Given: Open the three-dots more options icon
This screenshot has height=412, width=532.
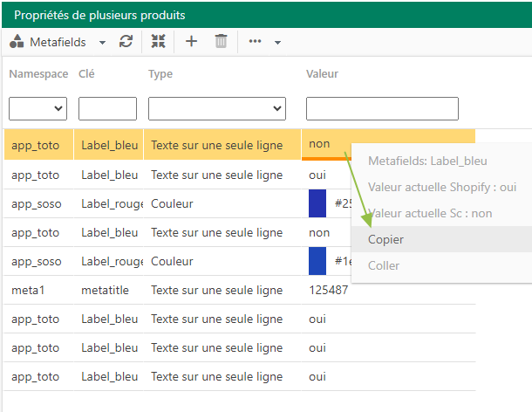Looking at the screenshot, I should click(x=255, y=41).
